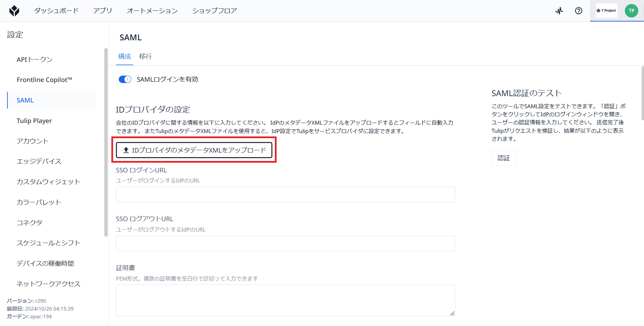Select APIトークン in settings sidebar
This screenshot has width=644, height=326.
pos(51,59)
